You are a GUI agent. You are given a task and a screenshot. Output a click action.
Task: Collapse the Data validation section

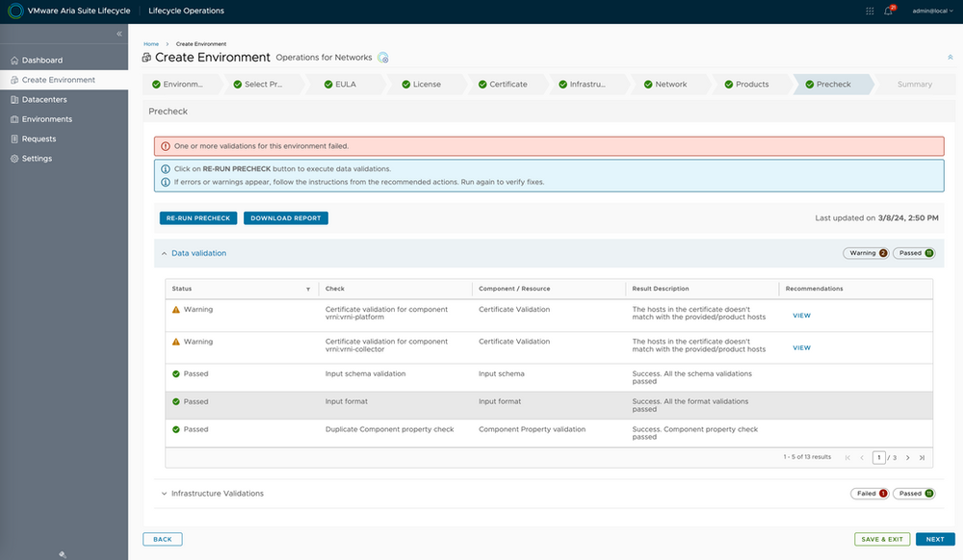(164, 253)
